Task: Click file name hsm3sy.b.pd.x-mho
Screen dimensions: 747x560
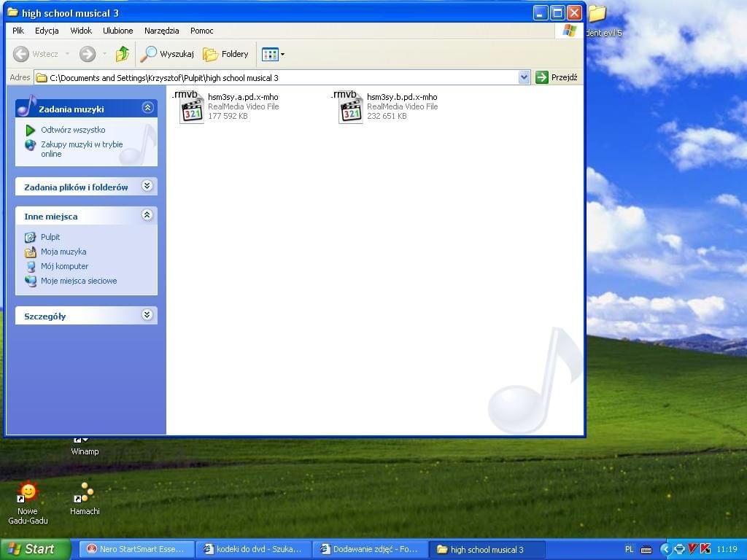Action: click(x=402, y=97)
